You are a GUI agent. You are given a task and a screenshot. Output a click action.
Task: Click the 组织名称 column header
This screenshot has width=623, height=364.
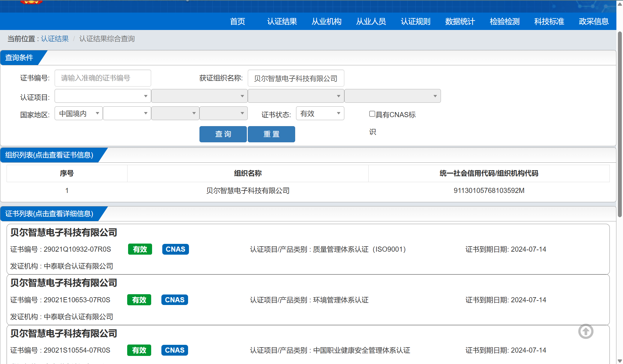tap(248, 173)
